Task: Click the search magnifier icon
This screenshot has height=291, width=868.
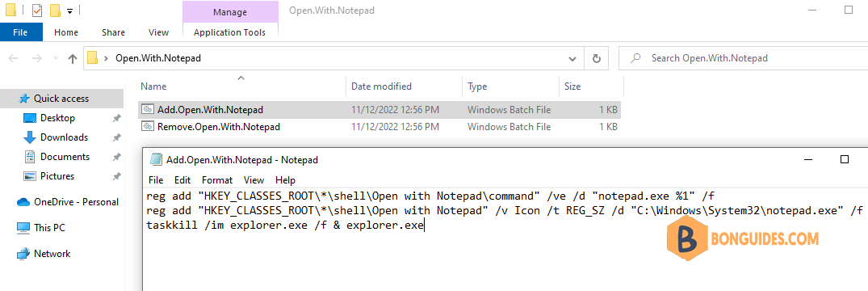Action: coord(636,57)
